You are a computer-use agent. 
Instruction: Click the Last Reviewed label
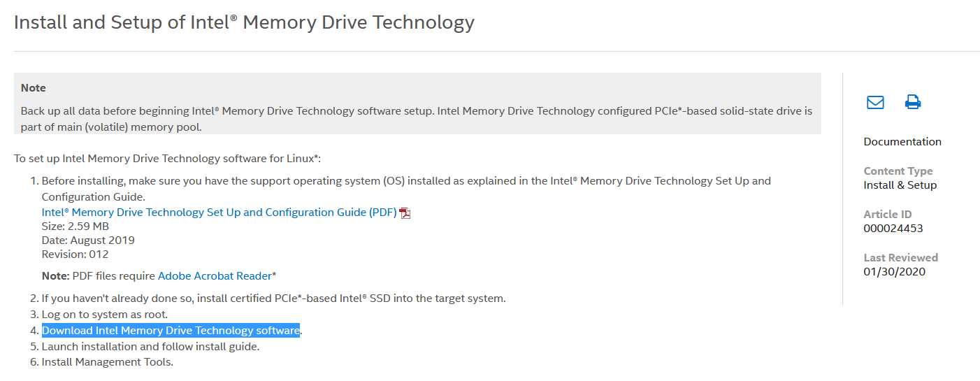pos(901,257)
